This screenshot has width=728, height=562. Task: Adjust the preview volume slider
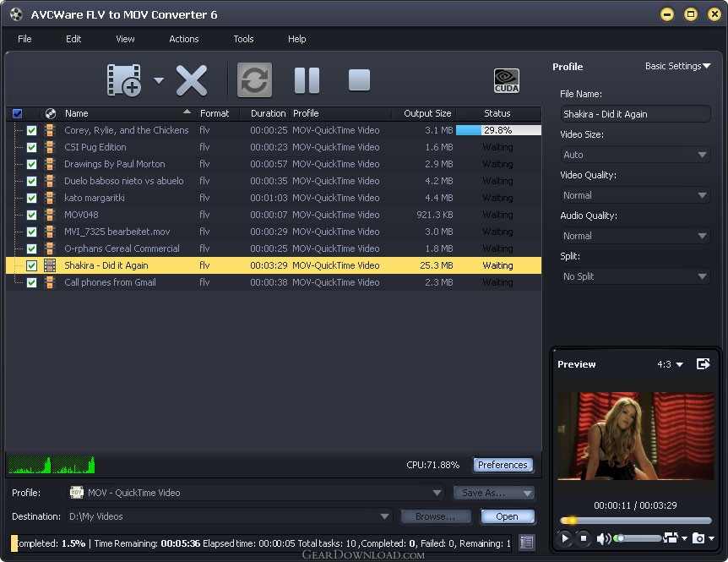pyautogui.click(x=638, y=538)
